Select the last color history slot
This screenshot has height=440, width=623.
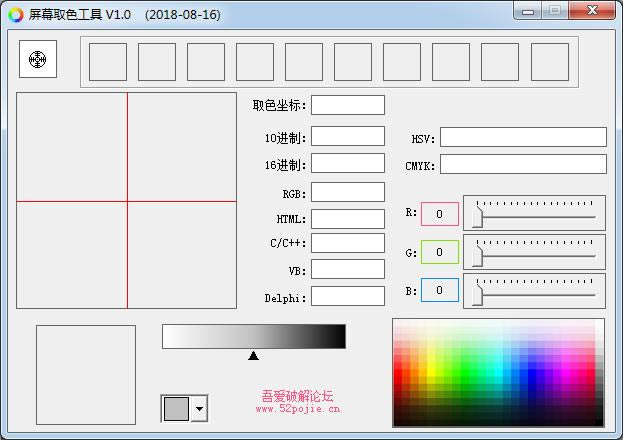[x=549, y=62]
